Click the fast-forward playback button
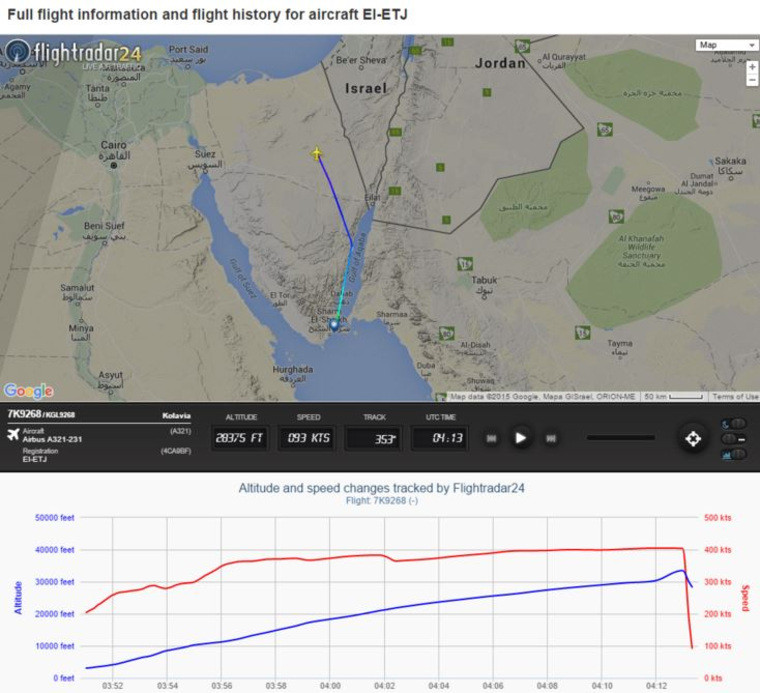 [x=550, y=438]
